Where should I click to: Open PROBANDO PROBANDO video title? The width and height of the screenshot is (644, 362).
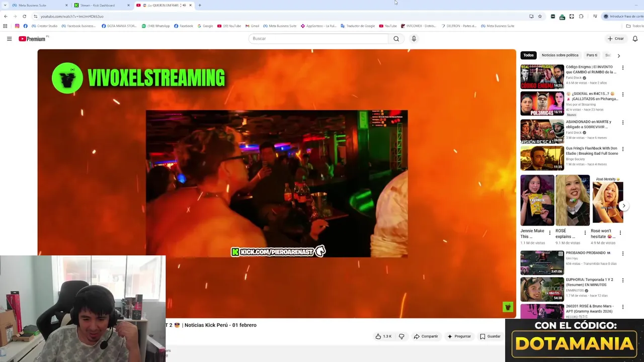point(588,253)
